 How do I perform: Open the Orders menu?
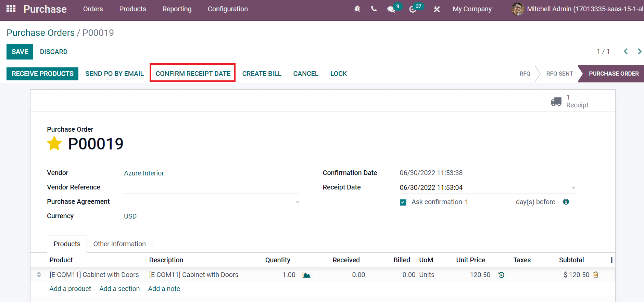(93, 9)
